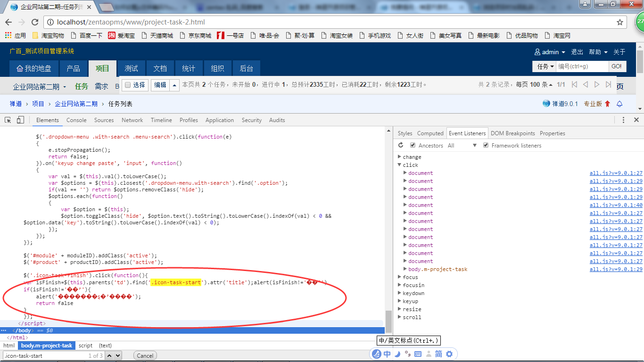Click Cancel in the search bar

145,356
